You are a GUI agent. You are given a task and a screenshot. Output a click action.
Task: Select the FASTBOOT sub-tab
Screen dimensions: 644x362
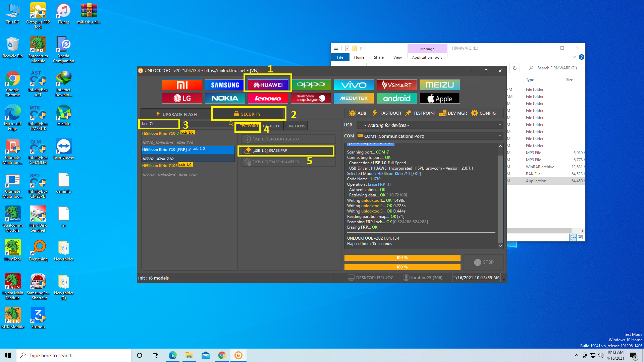pyautogui.click(x=272, y=126)
